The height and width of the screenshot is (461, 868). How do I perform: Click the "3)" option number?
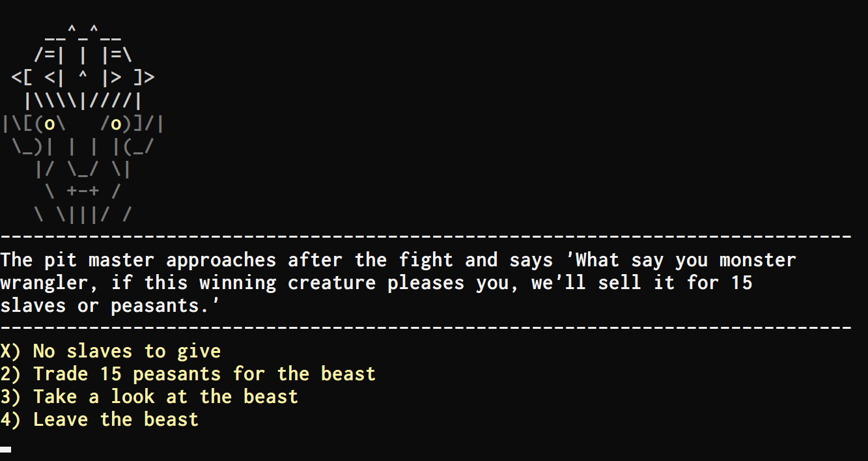click(10, 397)
